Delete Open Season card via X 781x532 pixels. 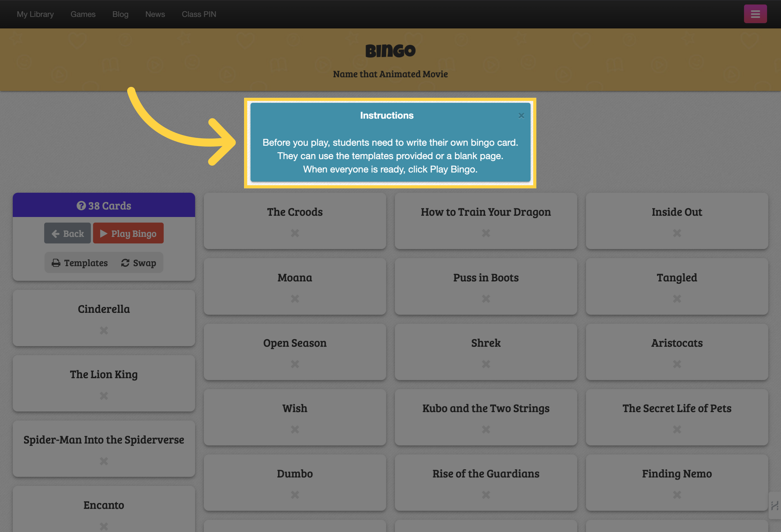(295, 364)
